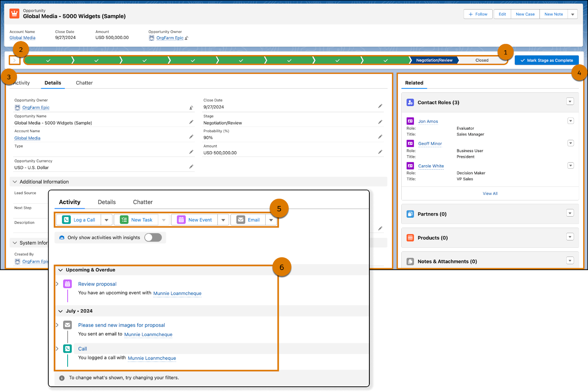Screen dimensions: 588x392
Task: Click the Log a Call button
Action: point(79,220)
